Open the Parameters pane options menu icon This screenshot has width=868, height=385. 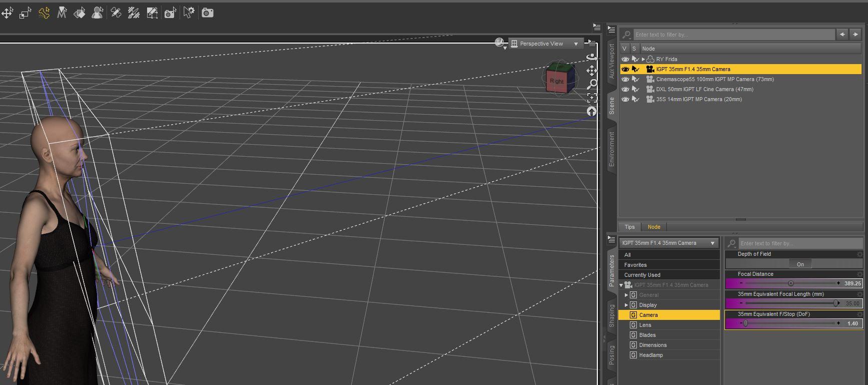[611, 239]
